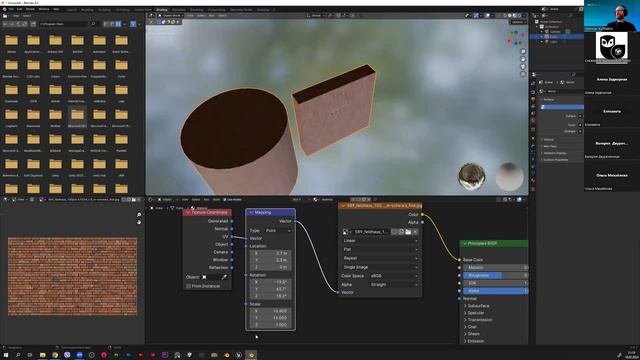The width and height of the screenshot is (640, 360).
Task: Open the image browse icon in Image Texture node
Action: (x=346, y=232)
